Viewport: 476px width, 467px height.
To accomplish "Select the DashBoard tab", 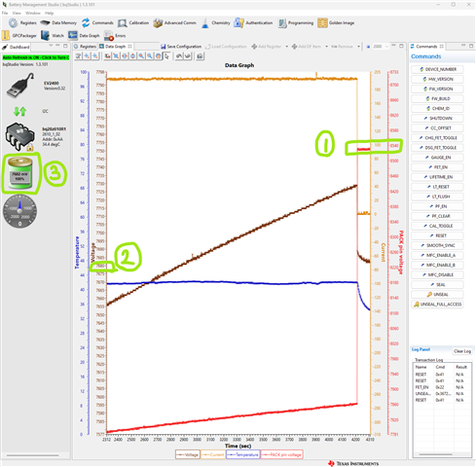I will click(x=17, y=47).
